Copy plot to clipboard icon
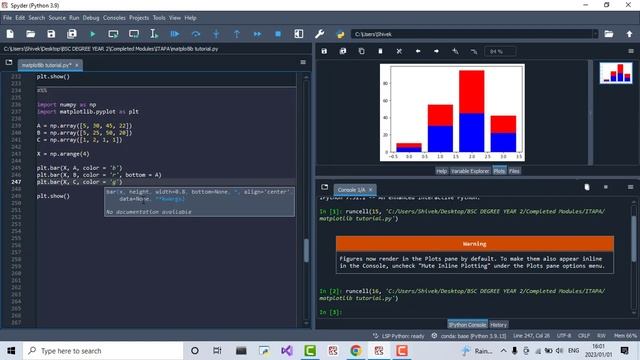The width and height of the screenshot is (640, 360). pyautogui.click(x=362, y=51)
